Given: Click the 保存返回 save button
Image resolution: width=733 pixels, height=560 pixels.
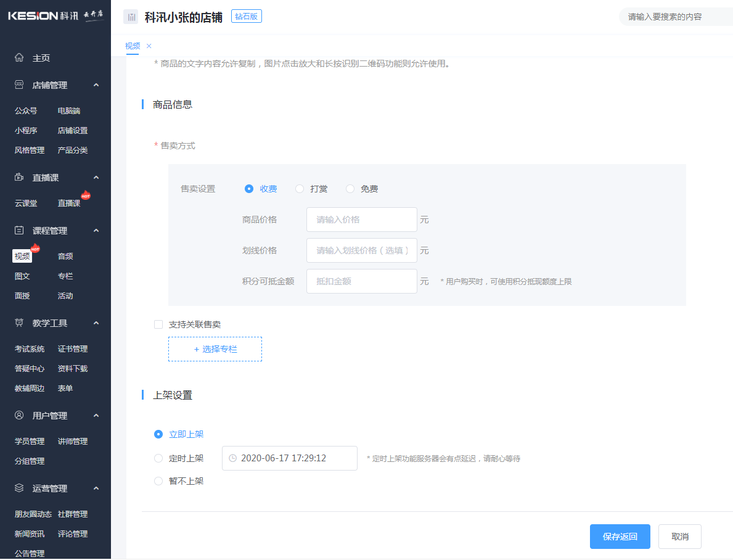Looking at the screenshot, I should 620,536.
